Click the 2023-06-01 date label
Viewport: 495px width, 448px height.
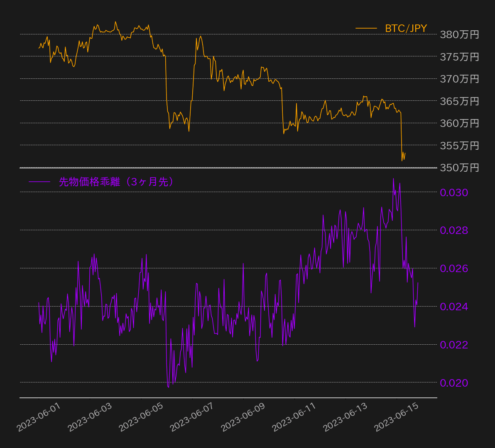[38, 418]
